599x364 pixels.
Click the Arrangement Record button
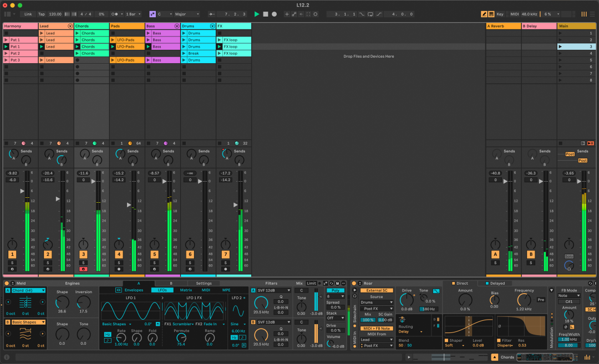click(275, 14)
